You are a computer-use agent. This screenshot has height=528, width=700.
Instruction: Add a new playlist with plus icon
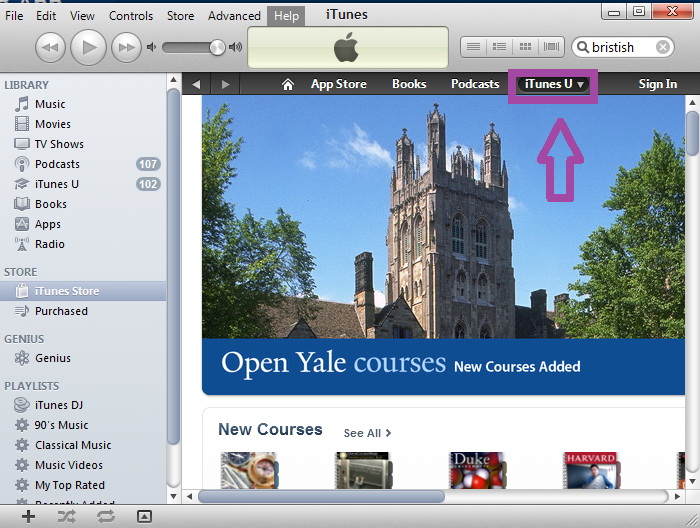click(x=28, y=516)
